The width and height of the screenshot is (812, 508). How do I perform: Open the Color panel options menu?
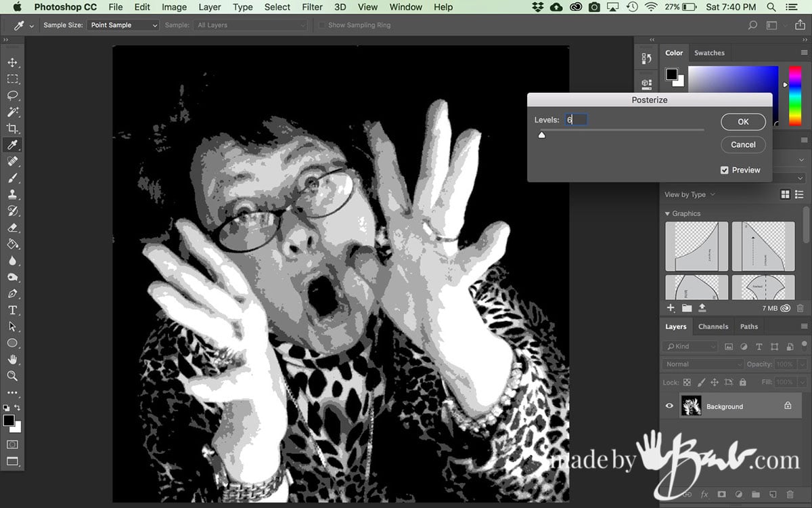(804, 53)
